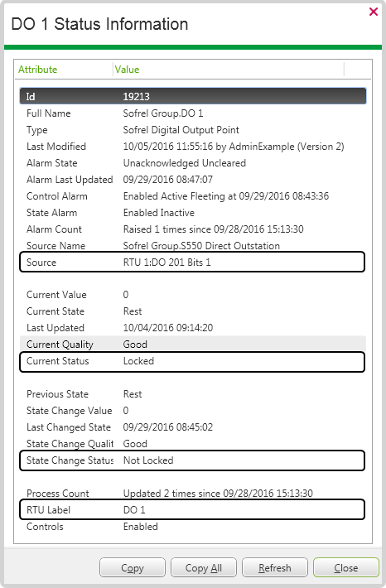Viewport: 386px width, 588px height.
Task: Refresh the status information
Action: point(275,568)
